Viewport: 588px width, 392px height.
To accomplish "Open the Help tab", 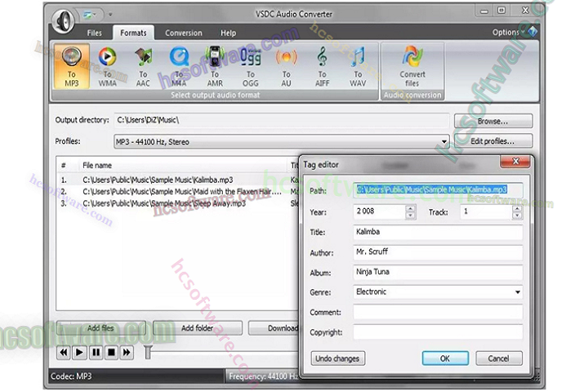I will 229,33.
